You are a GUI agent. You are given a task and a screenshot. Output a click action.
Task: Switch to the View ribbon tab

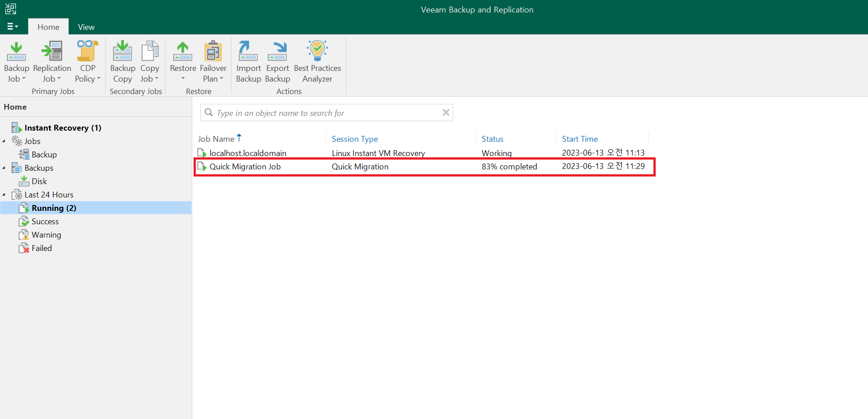pyautogui.click(x=86, y=27)
